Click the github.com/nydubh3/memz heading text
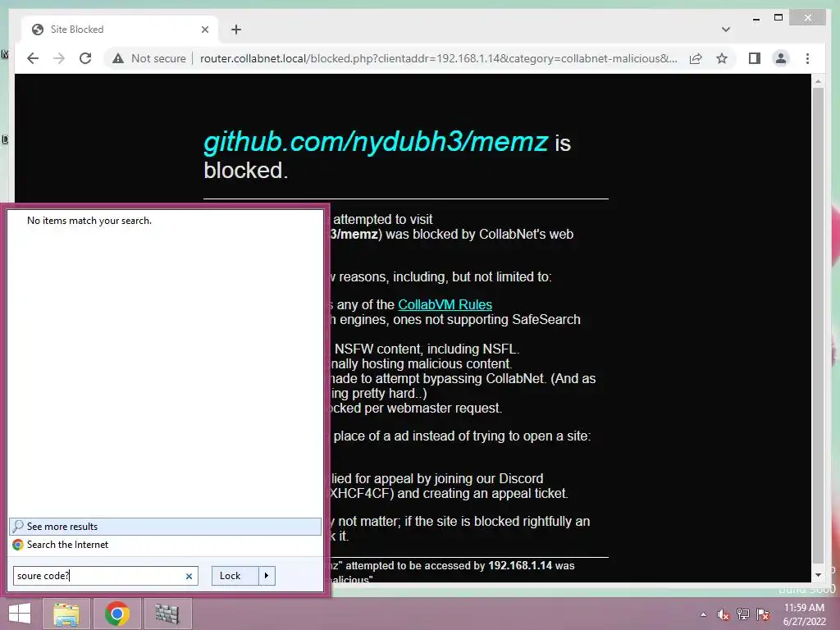 pyautogui.click(x=376, y=141)
